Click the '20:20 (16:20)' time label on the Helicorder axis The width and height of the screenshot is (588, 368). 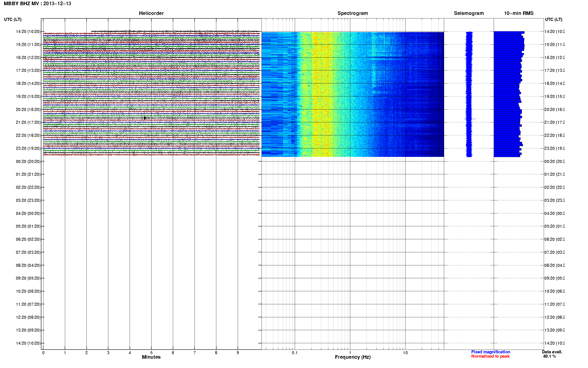tap(28, 109)
